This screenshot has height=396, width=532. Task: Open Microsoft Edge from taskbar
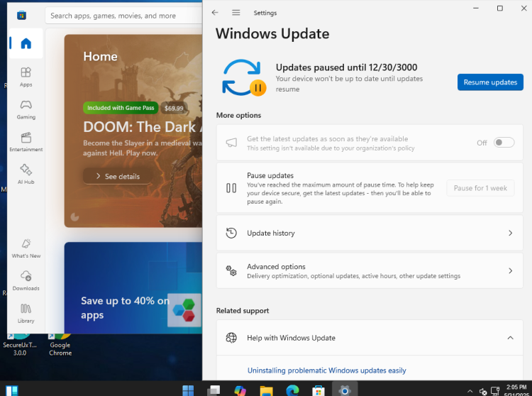292,390
